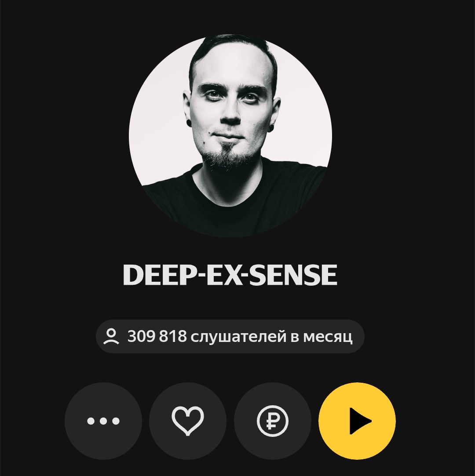Click the "слушателей в месяц" text

coord(271,337)
